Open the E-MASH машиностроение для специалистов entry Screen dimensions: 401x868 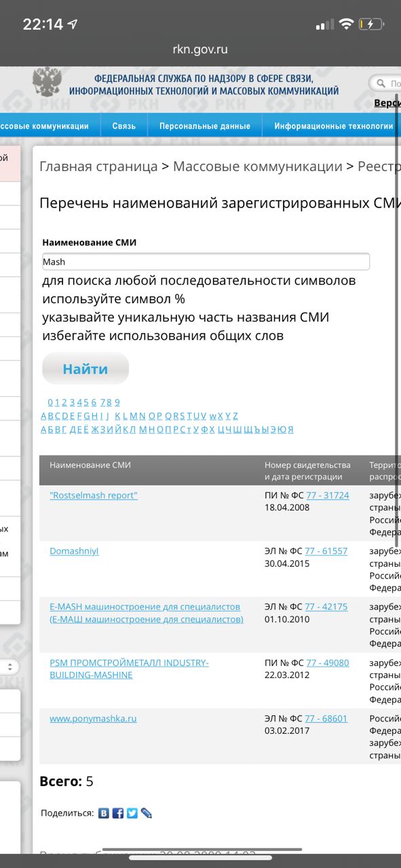[147, 612]
